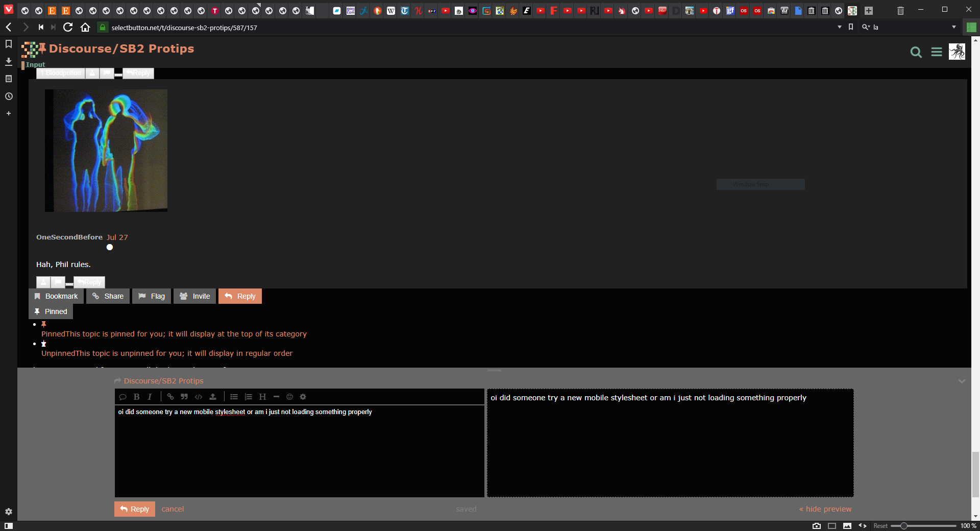Open the Downloads panel in the sidebar
Screen dimensions: 980x531
(x=9, y=62)
